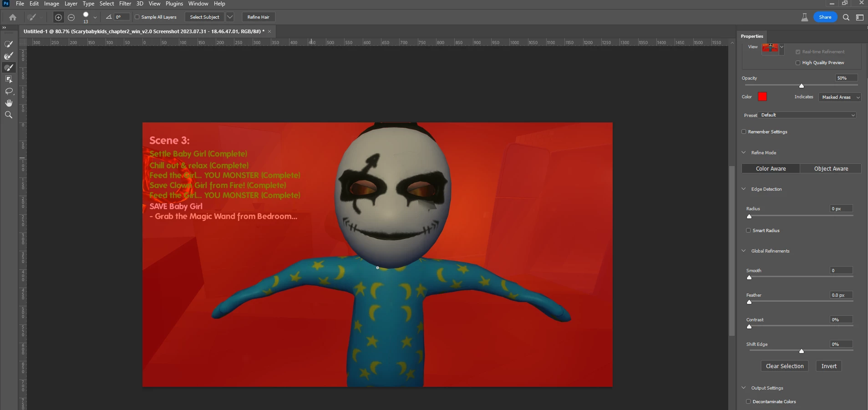Open the tool preset picker brush icon
868x410 pixels.
click(x=32, y=17)
